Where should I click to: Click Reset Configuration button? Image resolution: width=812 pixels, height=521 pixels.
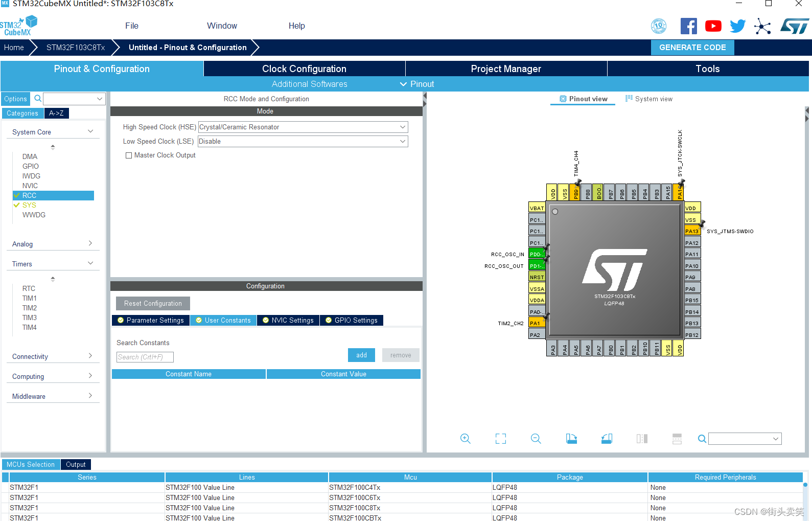click(x=153, y=303)
